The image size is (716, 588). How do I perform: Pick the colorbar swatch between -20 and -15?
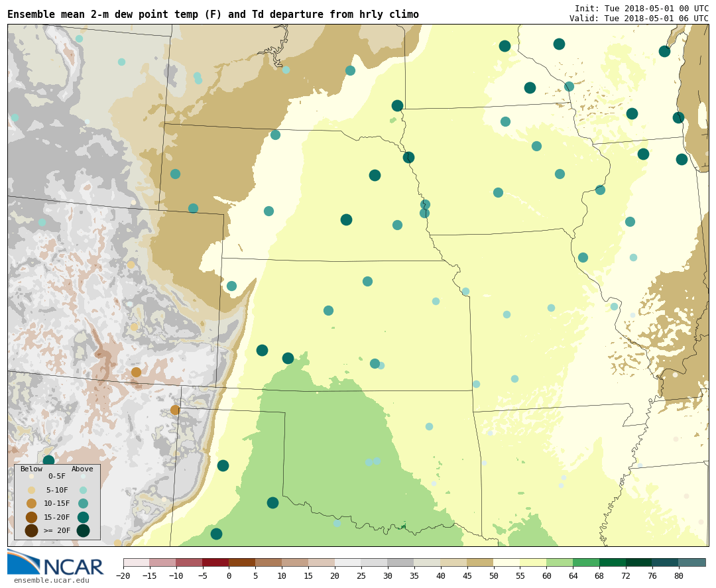point(136,562)
